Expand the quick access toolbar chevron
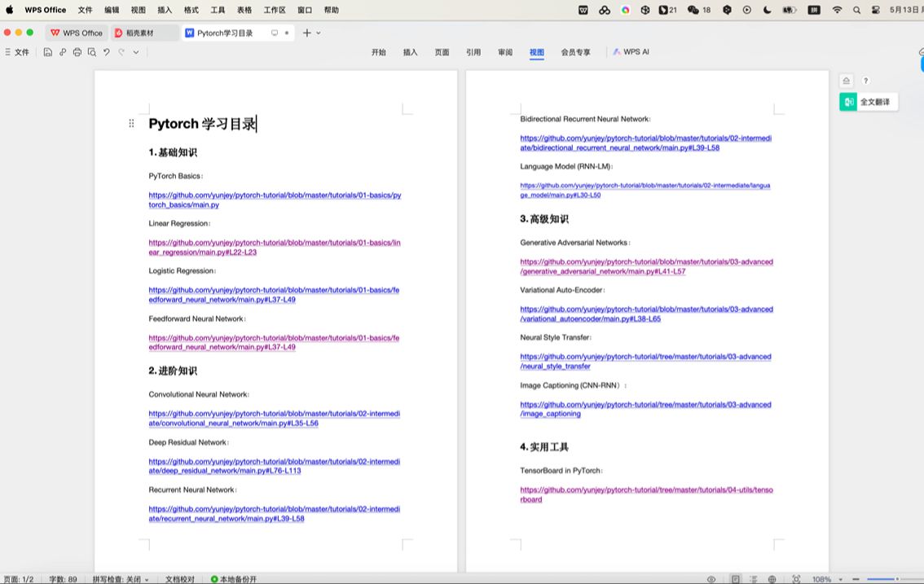924x584 pixels. [136, 52]
